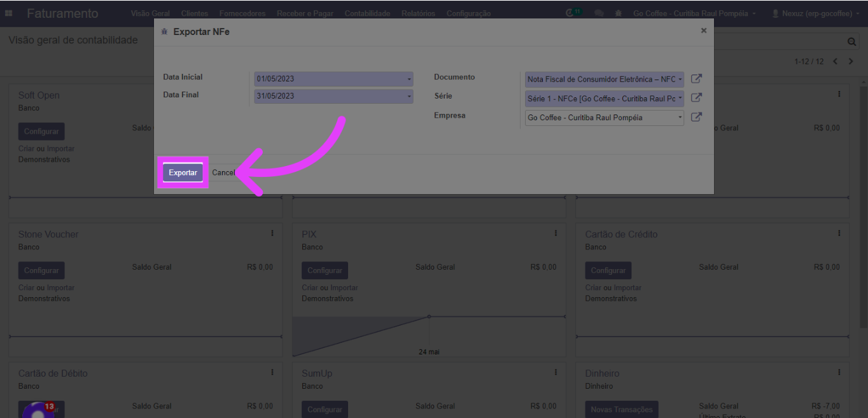
Task: Click the debug bug icon in navbar
Action: (x=619, y=13)
